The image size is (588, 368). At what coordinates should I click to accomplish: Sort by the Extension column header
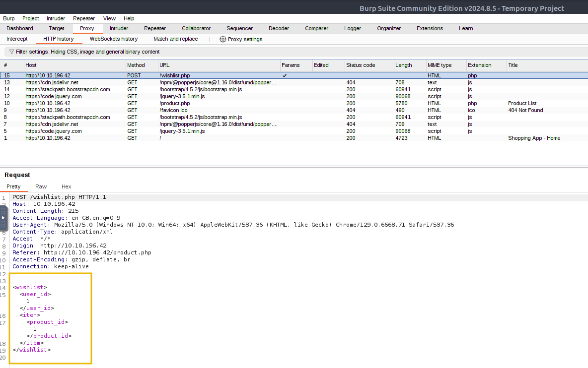click(x=486, y=65)
